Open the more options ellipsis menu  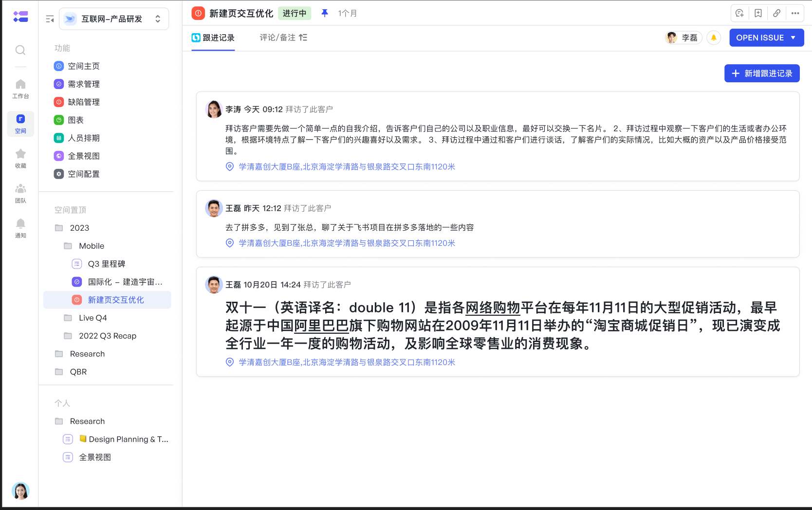pos(795,14)
